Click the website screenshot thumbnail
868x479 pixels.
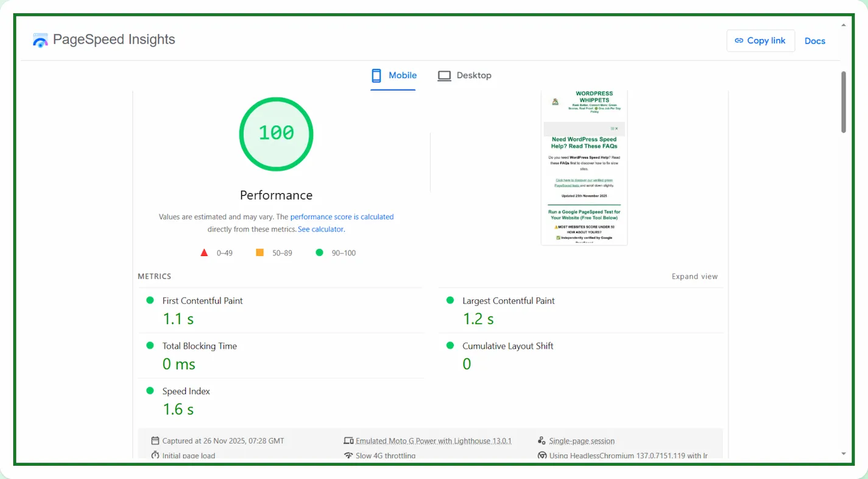click(x=584, y=168)
